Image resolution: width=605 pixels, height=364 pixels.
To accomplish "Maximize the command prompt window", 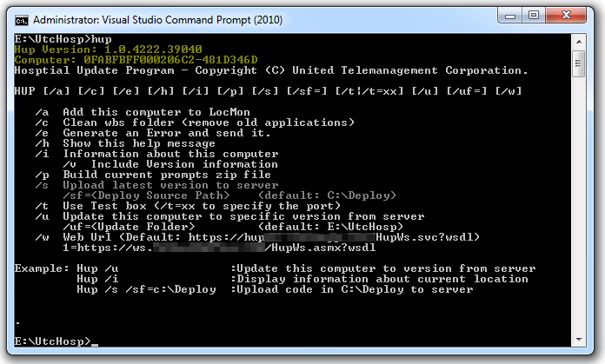I will pyautogui.click(x=533, y=16).
